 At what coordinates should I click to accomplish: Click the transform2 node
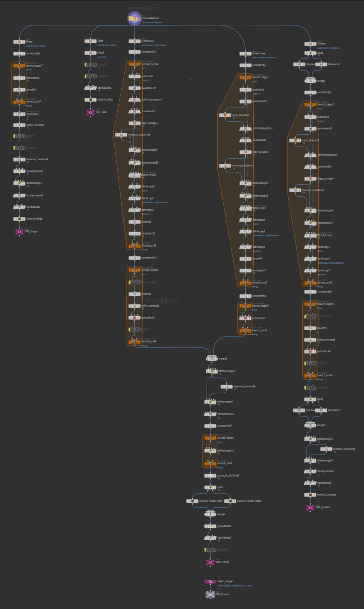point(321,64)
